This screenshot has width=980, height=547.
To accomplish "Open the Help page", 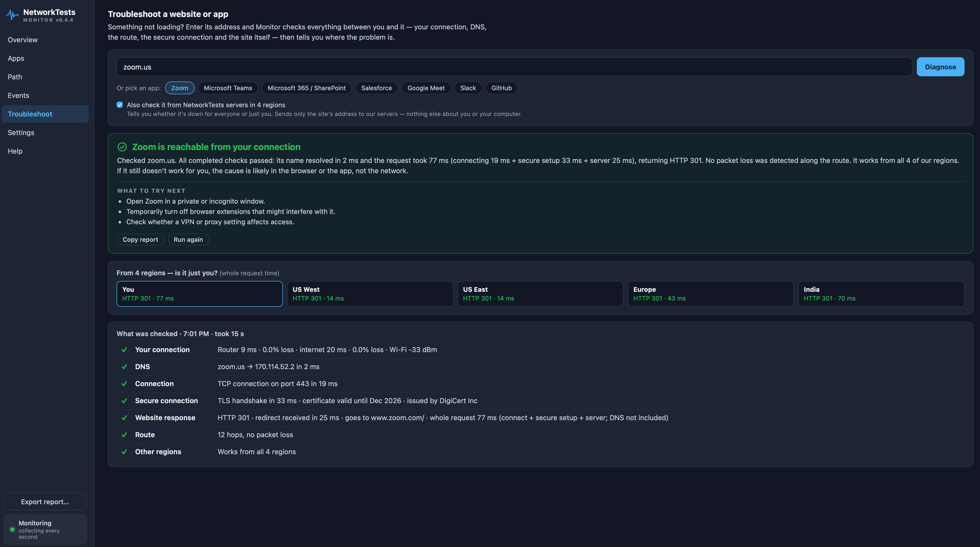I will (x=45, y=151).
